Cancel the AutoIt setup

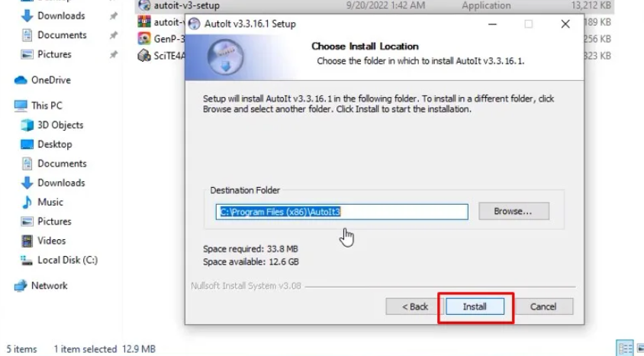tap(543, 306)
